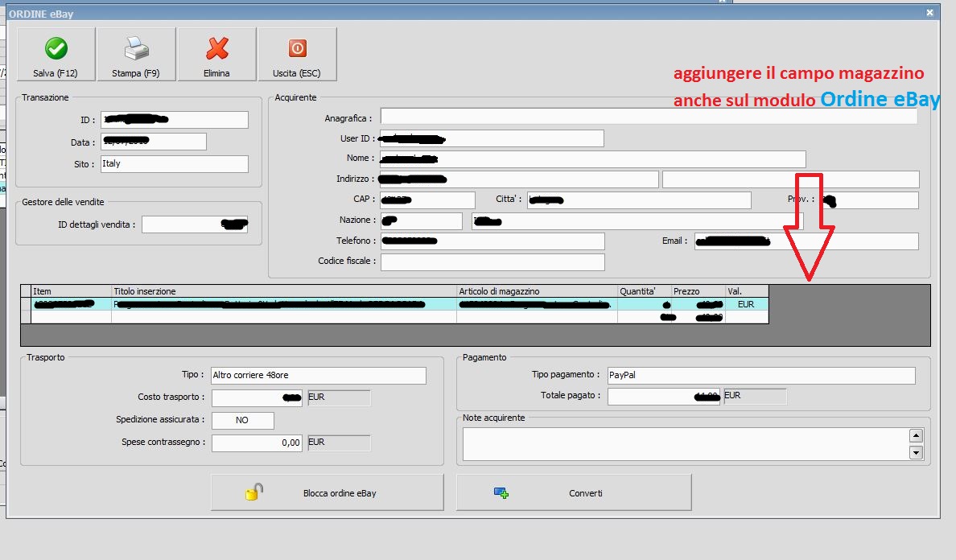
Task: Click EUR currency box beside Costo trasporto
Action: pos(338,398)
